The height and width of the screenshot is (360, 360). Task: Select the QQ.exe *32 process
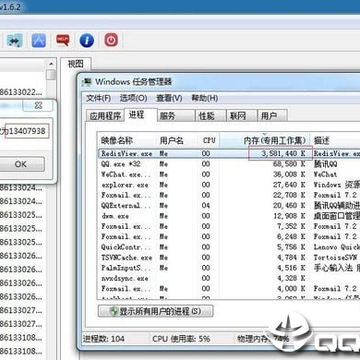click(x=121, y=164)
